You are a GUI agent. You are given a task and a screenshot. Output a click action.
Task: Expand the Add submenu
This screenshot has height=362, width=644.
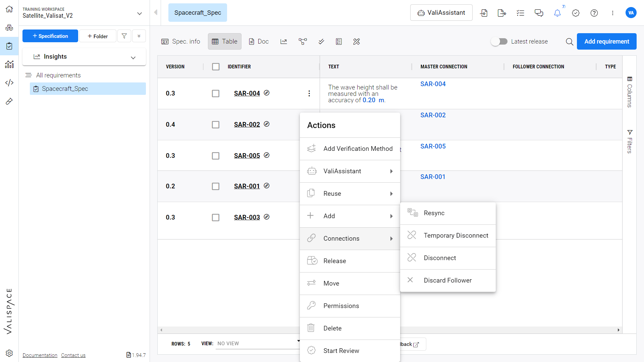(350, 216)
